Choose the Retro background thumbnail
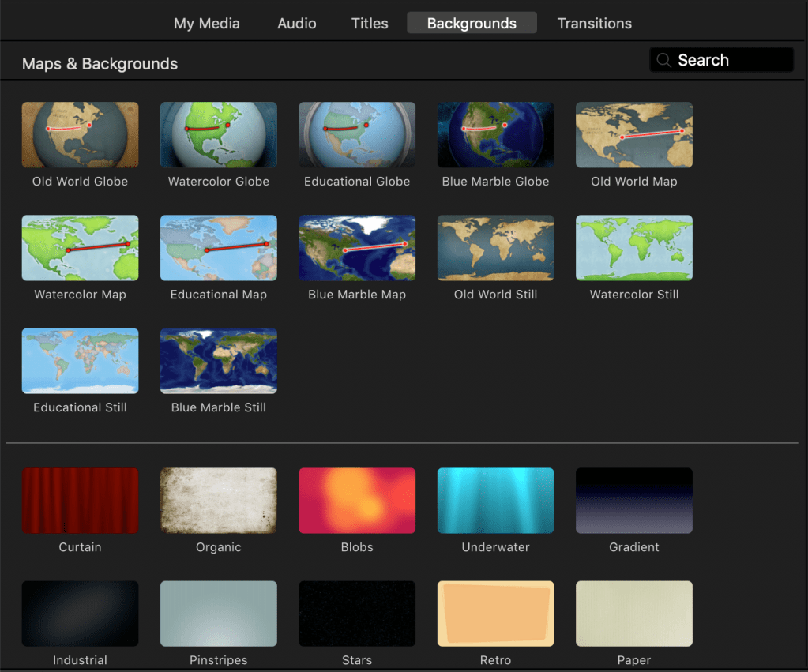This screenshot has width=808, height=672. 495,614
